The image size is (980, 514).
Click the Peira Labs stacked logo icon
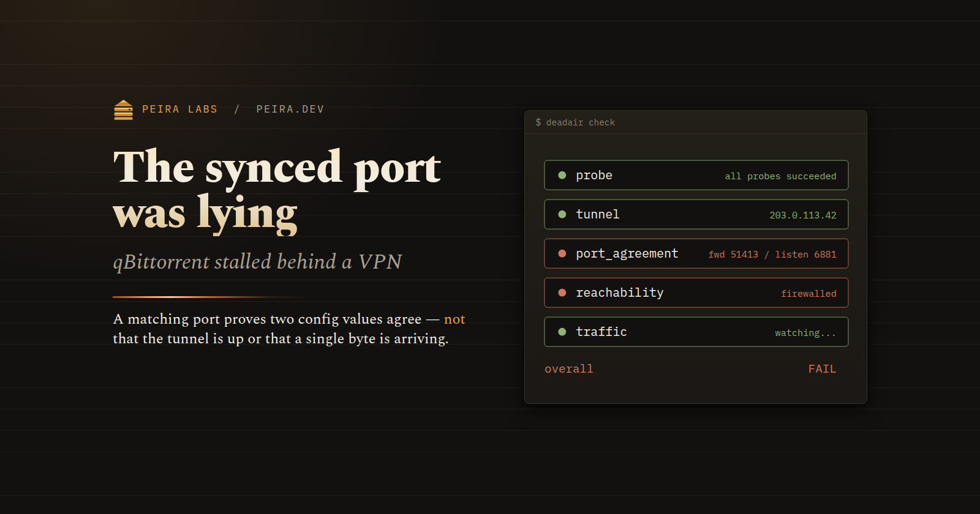[123, 110]
